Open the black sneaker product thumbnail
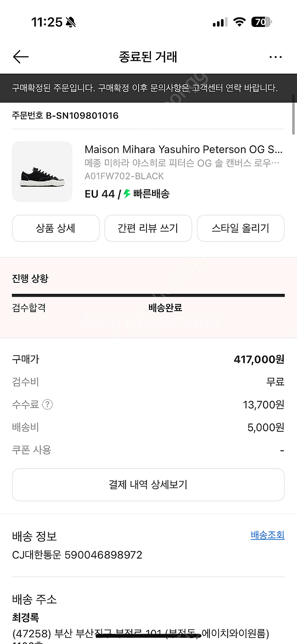This screenshot has width=297, height=644. click(42, 171)
